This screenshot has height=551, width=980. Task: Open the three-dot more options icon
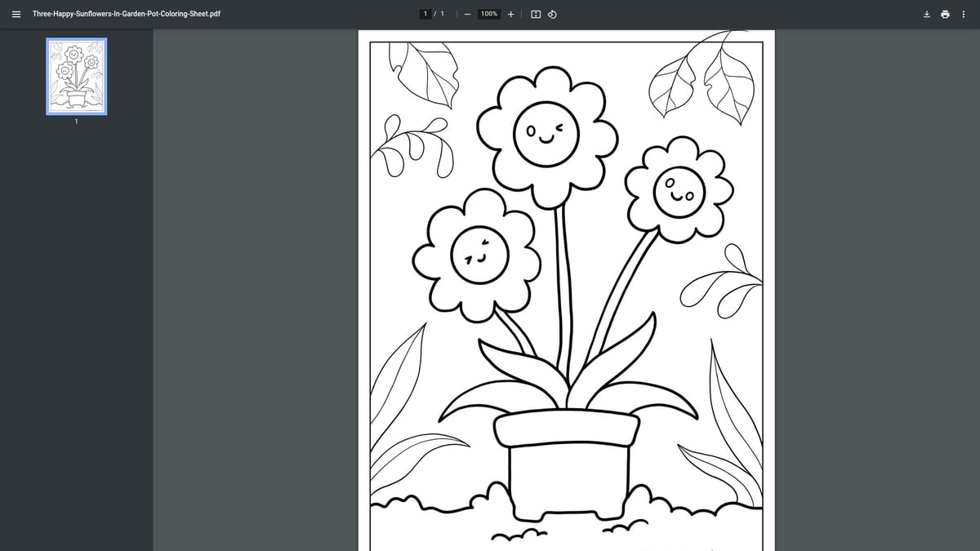(964, 14)
